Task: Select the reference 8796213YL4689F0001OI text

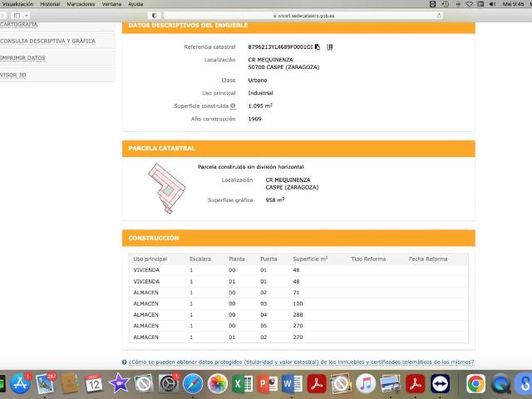Action: pos(280,47)
